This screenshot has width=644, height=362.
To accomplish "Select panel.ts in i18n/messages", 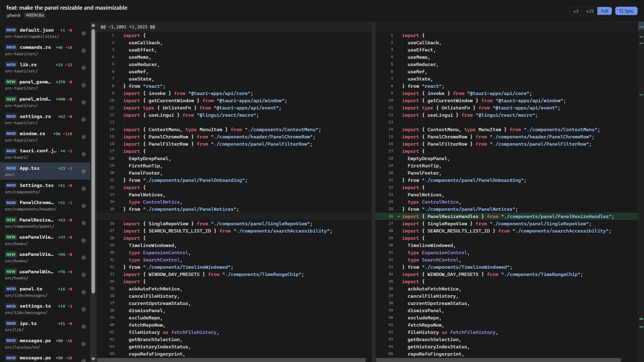I will pos(45,292).
